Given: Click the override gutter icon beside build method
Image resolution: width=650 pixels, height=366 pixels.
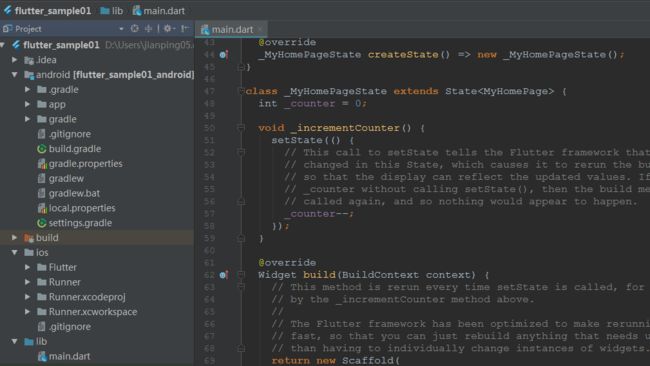Looking at the screenshot, I should click(223, 275).
